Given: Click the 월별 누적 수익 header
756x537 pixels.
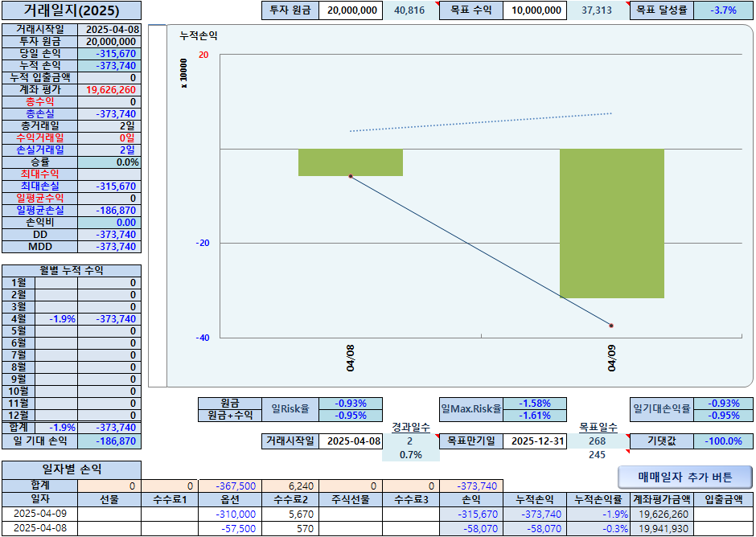Looking at the screenshot, I should point(72,270).
